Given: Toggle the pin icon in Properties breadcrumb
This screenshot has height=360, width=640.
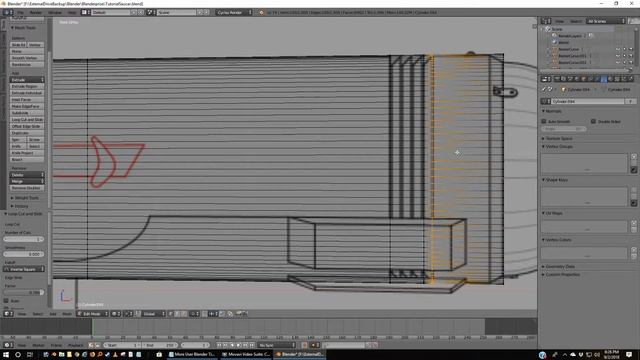Looking at the screenshot, I should point(544,89).
